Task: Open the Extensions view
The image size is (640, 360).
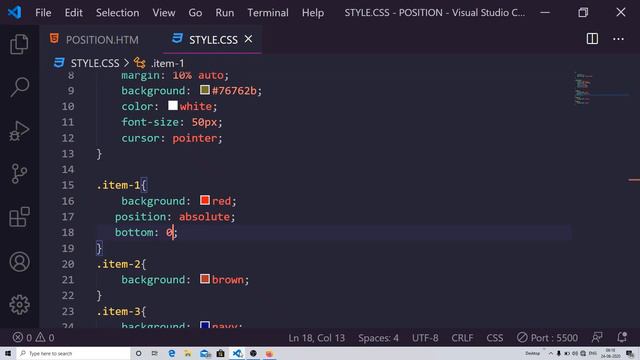Action: (19, 217)
